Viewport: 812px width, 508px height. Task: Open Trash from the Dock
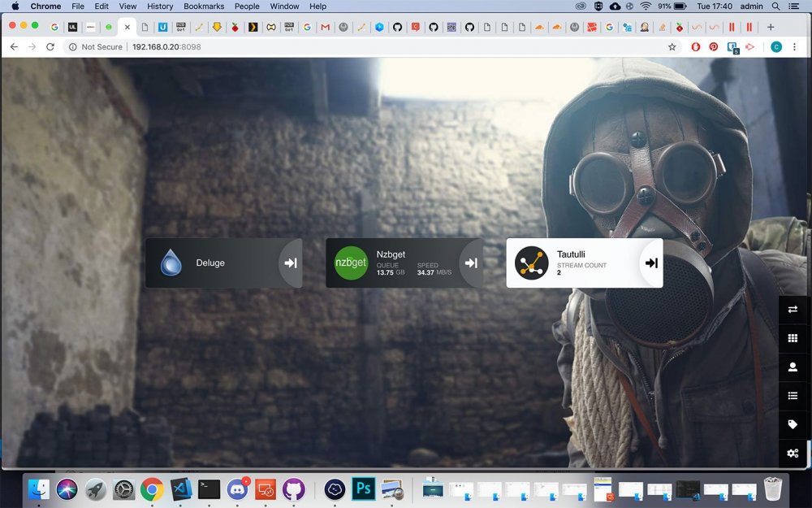pyautogui.click(x=773, y=488)
